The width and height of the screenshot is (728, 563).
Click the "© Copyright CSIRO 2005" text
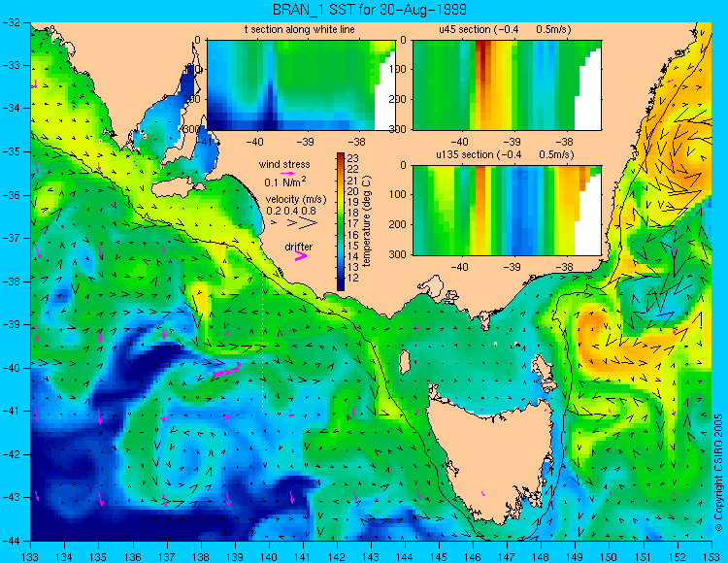(718, 474)
